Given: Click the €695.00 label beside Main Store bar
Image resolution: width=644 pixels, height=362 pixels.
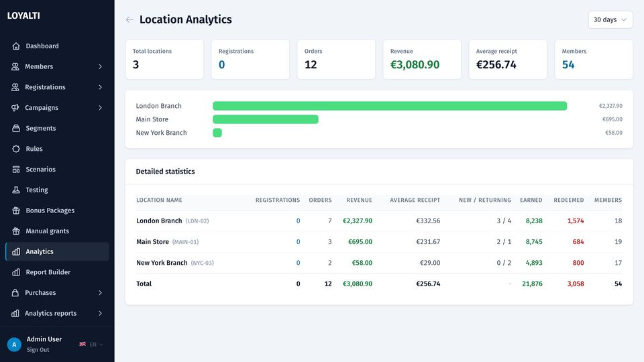Looking at the screenshot, I should click(x=612, y=119).
